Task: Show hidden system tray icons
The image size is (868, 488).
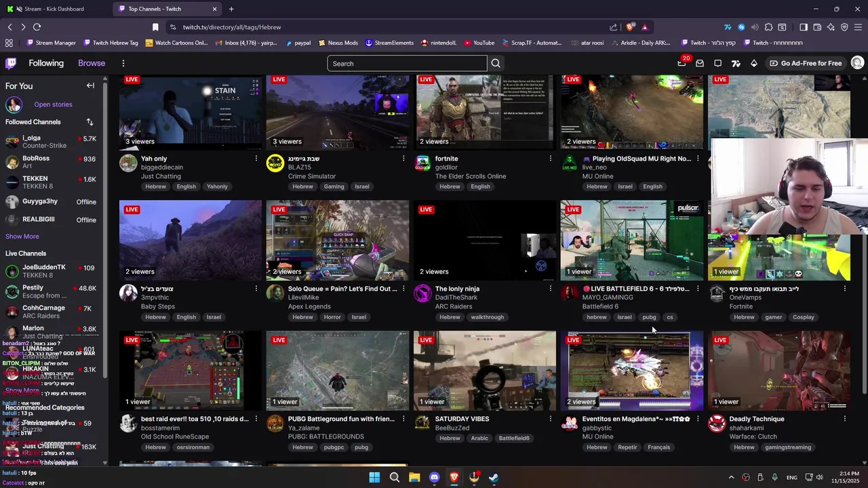Action: tap(731, 477)
